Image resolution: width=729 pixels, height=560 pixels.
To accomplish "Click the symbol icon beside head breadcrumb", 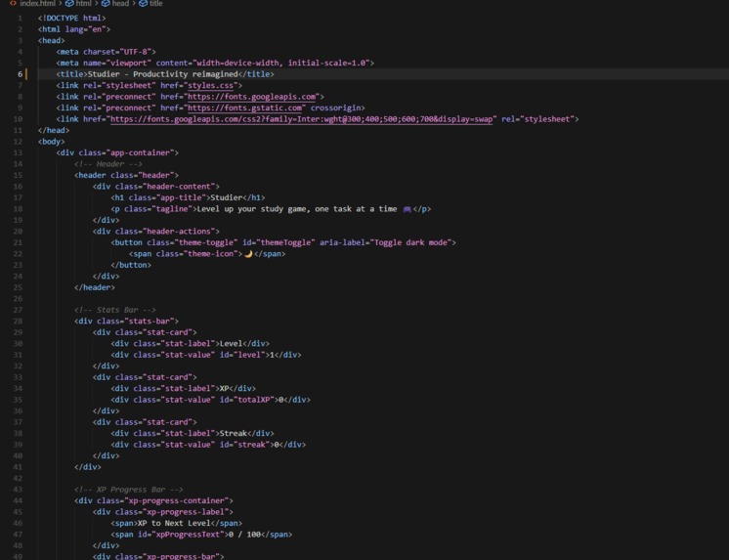I will pyautogui.click(x=106, y=3).
